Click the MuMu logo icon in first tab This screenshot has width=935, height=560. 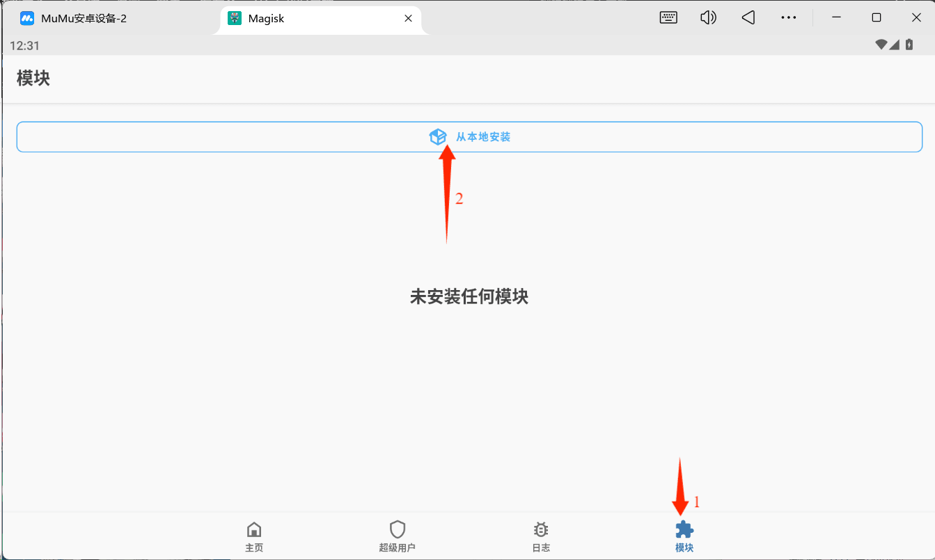click(27, 19)
